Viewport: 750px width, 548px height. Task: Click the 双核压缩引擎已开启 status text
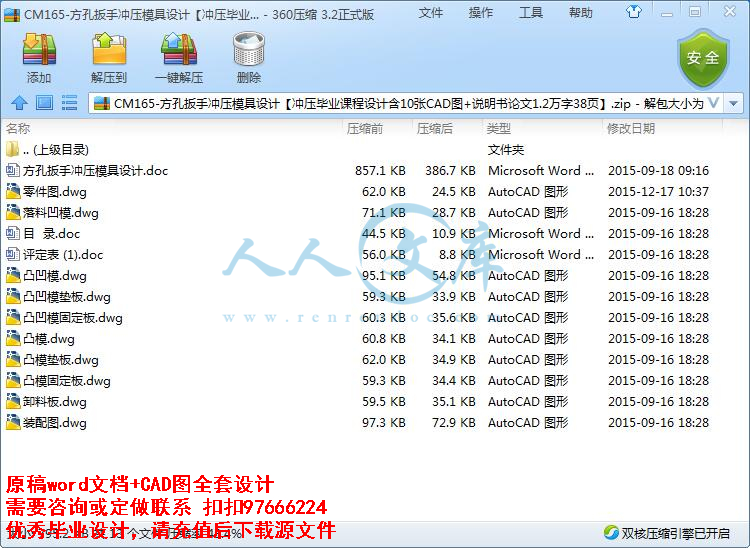pyautogui.click(x=675, y=533)
